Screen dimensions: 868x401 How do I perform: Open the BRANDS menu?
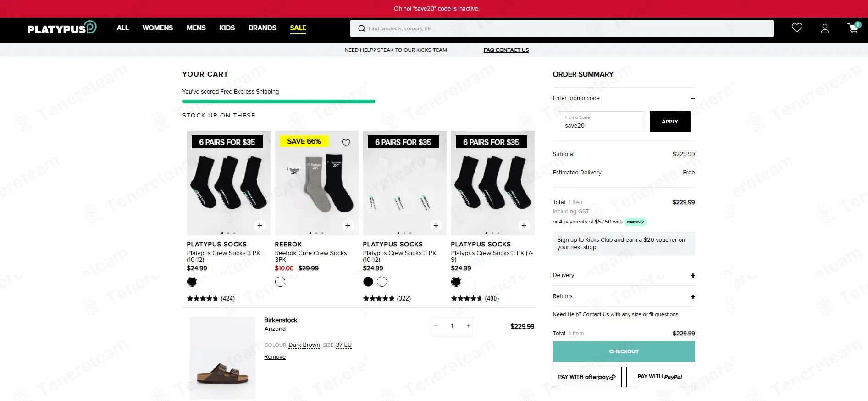(262, 28)
